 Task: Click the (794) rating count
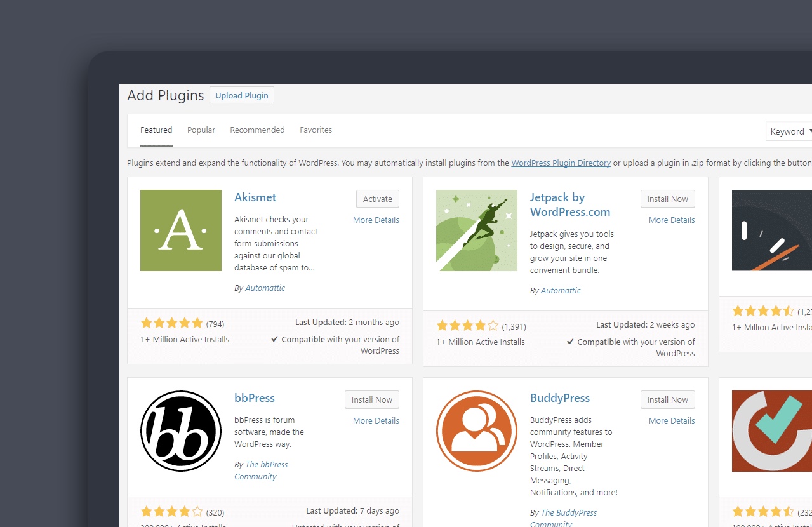215,324
